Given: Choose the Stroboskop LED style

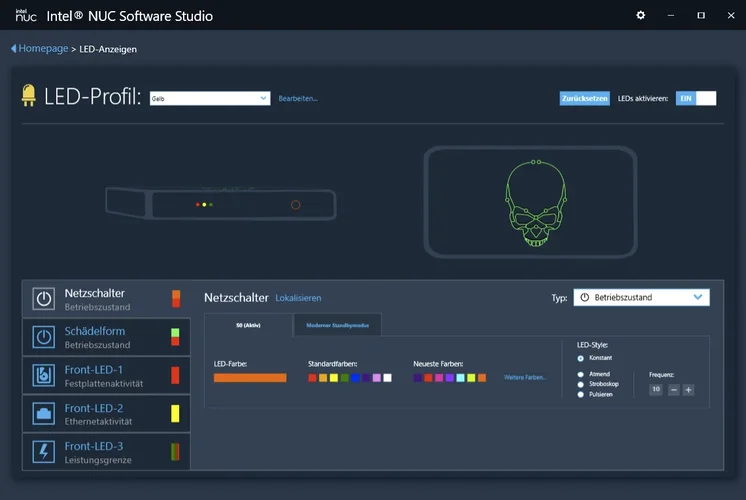Looking at the screenshot, I should point(581,384).
